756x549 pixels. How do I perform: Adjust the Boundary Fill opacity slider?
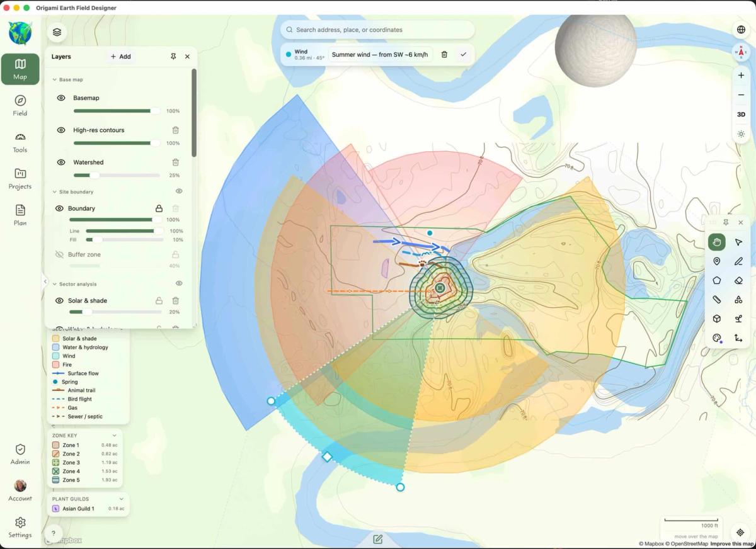[x=123, y=240]
